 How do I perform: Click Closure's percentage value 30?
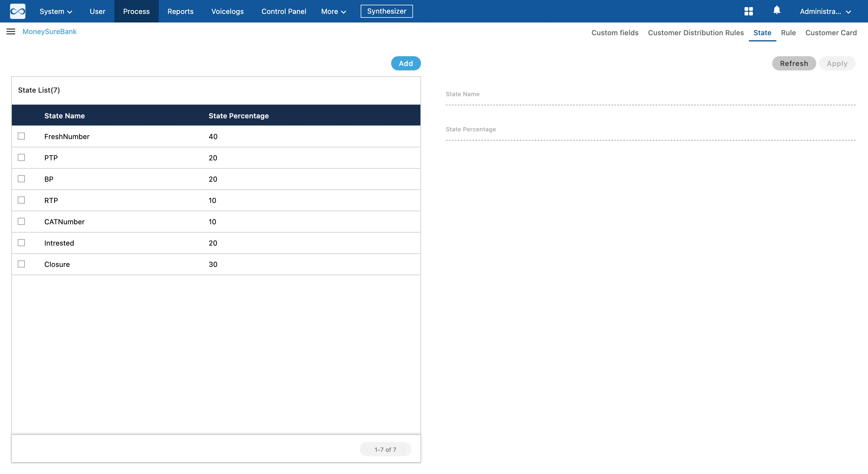click(213, 264)
